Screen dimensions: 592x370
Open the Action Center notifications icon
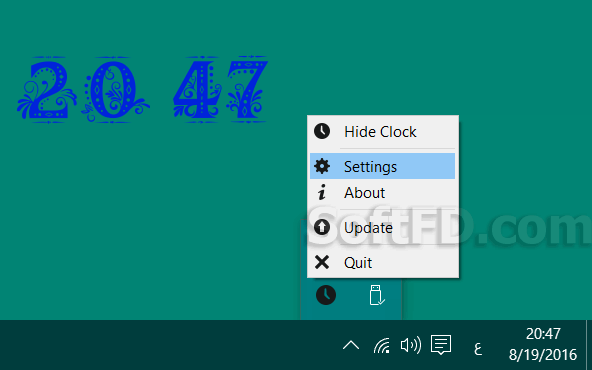(441, 345)
